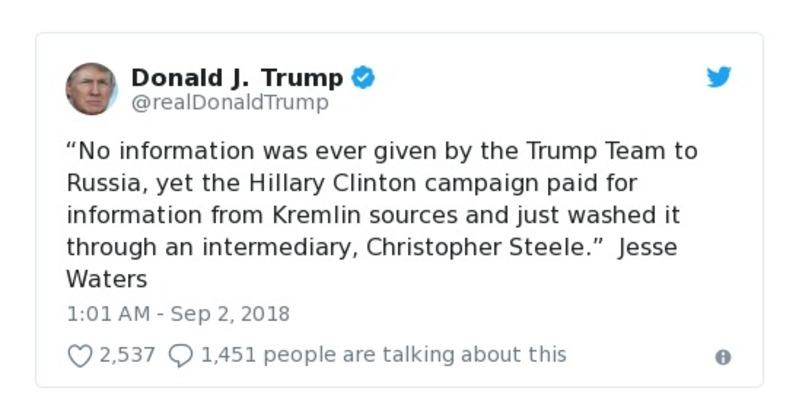
Task: Click the 2,537 likes count
Action: click(x=127, y=355)
